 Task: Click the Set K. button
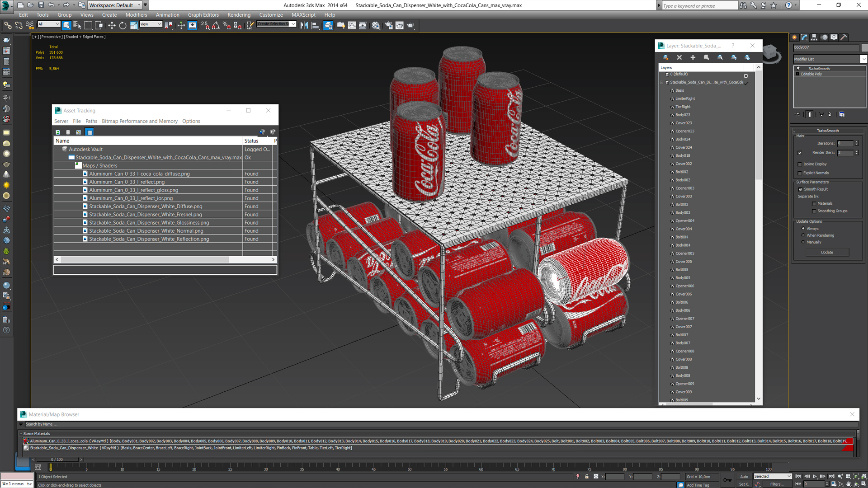point(744,484)
